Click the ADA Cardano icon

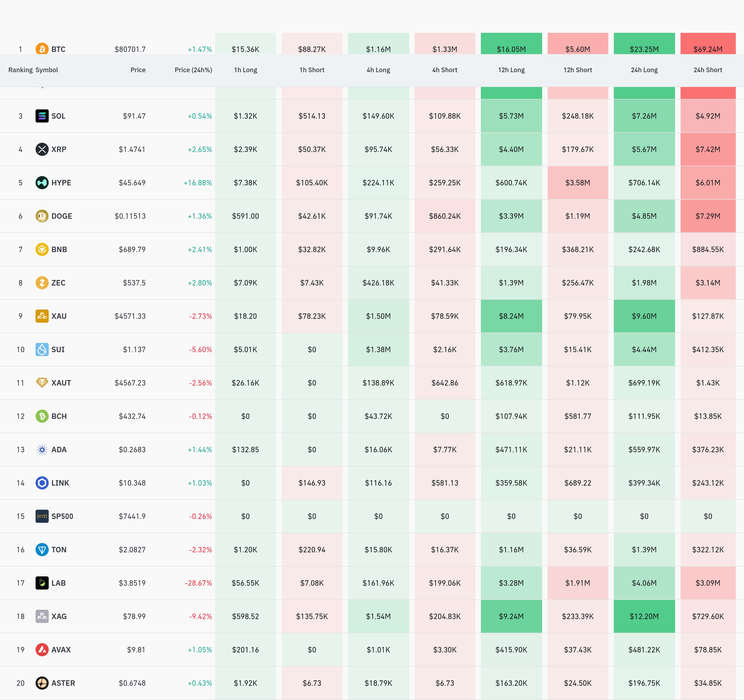42,449
